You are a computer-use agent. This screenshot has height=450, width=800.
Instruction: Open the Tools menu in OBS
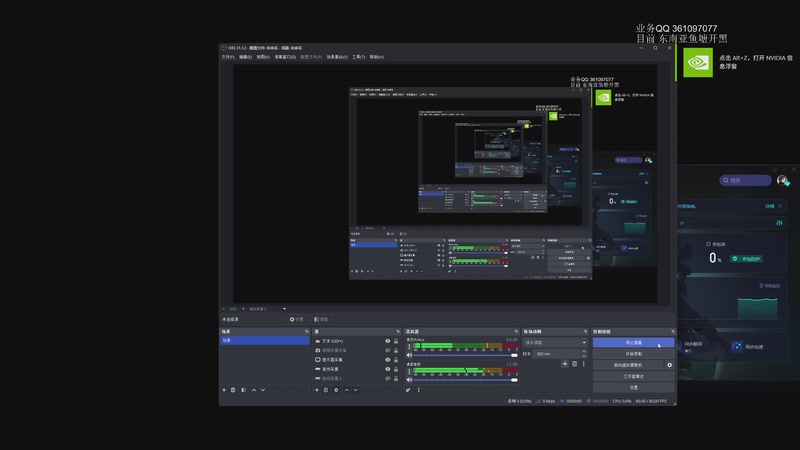(358, 57)
